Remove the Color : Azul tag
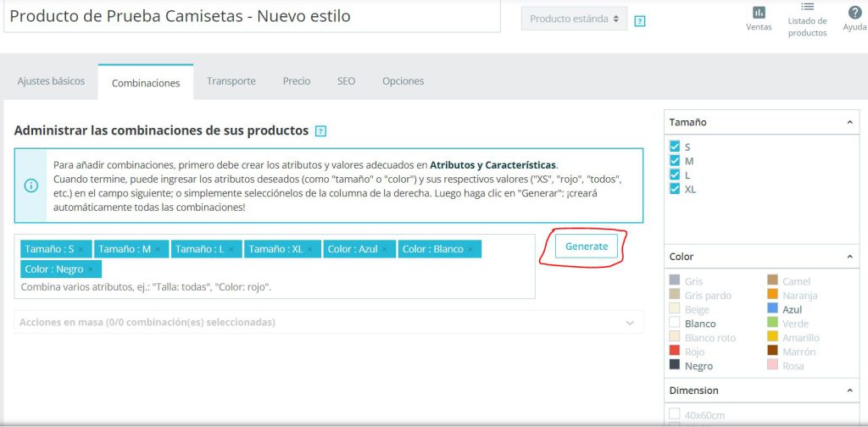 (385, 249)
